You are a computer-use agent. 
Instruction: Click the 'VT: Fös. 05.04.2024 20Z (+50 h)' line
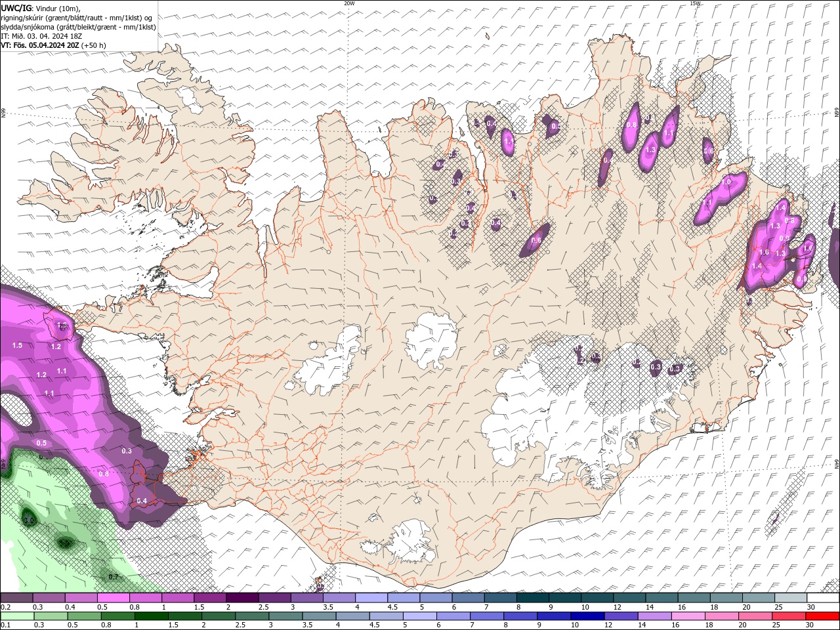click(53, 45)
